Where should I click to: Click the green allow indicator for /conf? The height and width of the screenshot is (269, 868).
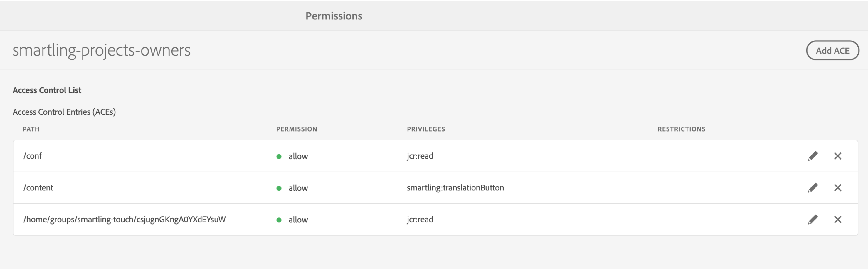click(279, 156)
